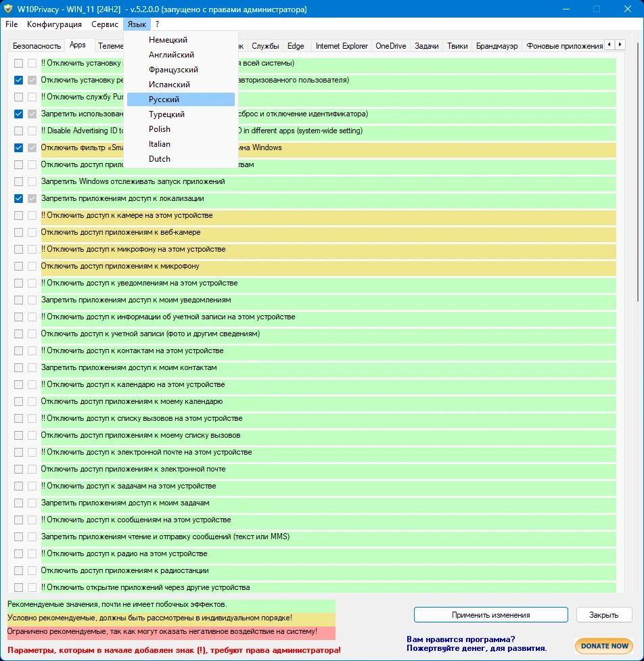The width and height of the screenshot is (644, 661).
Task: Select Испанский language
Action: click(x=181, y=85)
